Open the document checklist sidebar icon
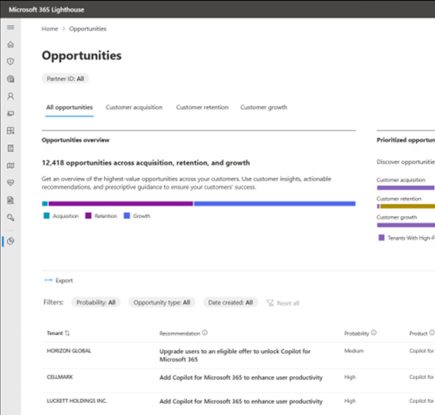The height and width of the screenshot is (415, 435). click(11, 148)
